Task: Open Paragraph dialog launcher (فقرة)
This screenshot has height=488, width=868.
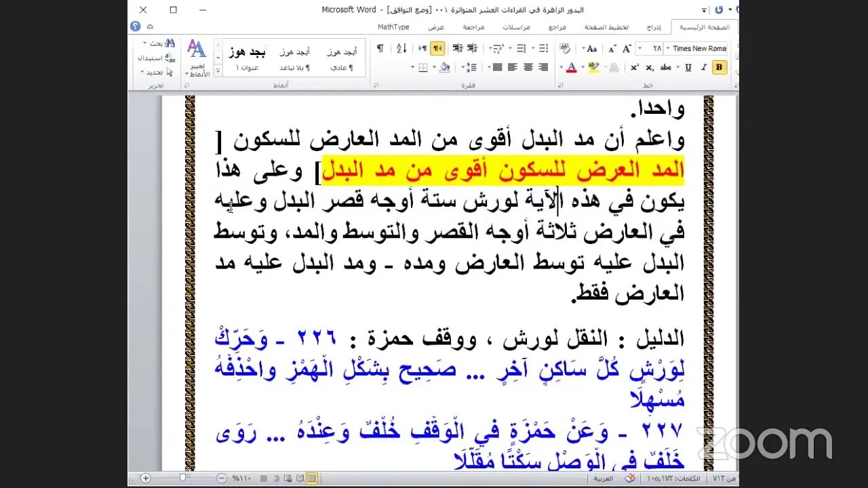Action: coord(376,86)
